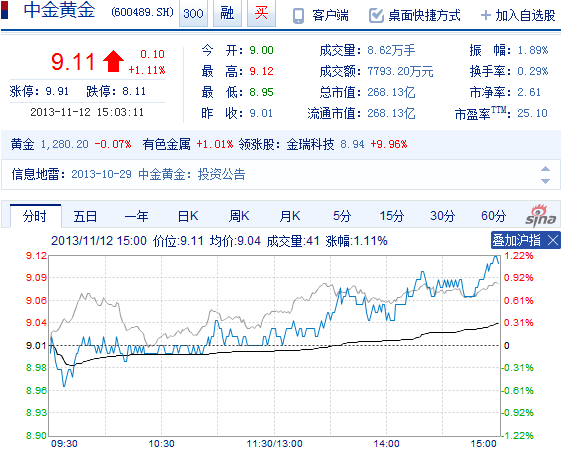Open the 金瑞科技 leading stock link
Screen dimensions: 562x451
(x=310, y=144)
